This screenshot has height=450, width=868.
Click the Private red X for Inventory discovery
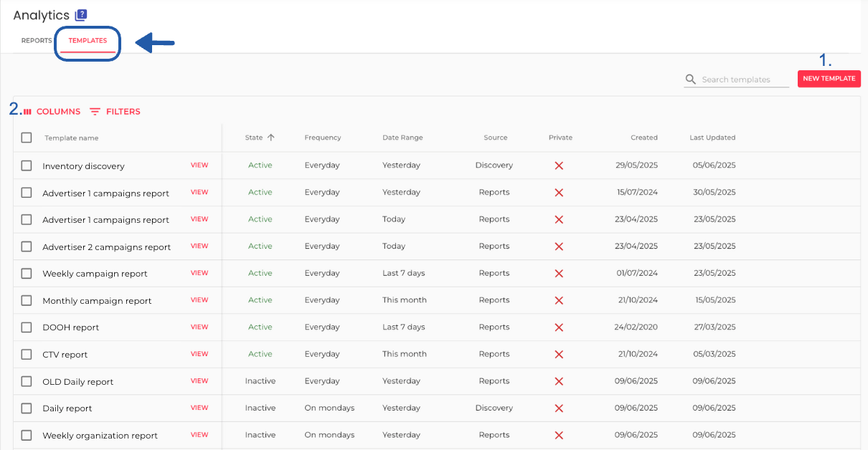559,166
